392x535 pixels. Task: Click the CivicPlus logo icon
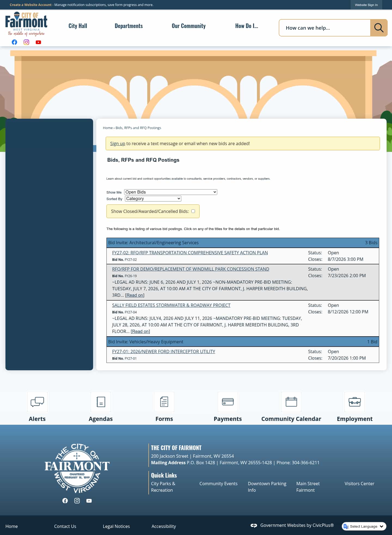coord(254,525)
